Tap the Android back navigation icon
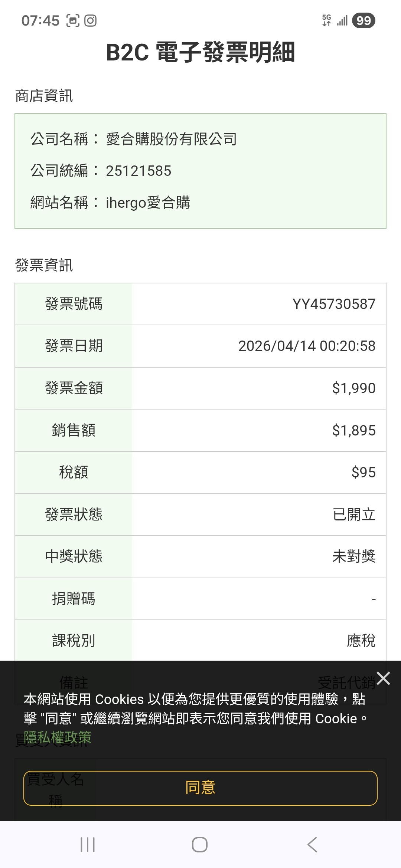401x868 pixels. coord(312,845)
